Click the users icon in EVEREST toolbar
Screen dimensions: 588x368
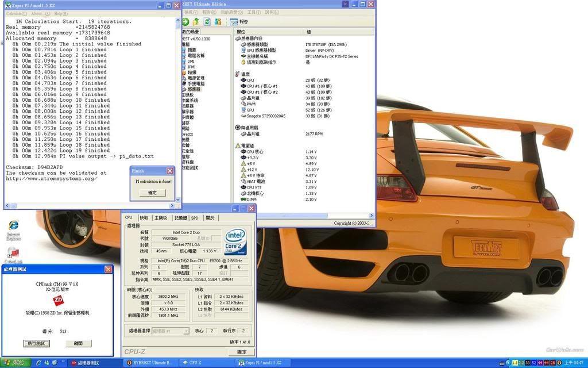(218, 22)
